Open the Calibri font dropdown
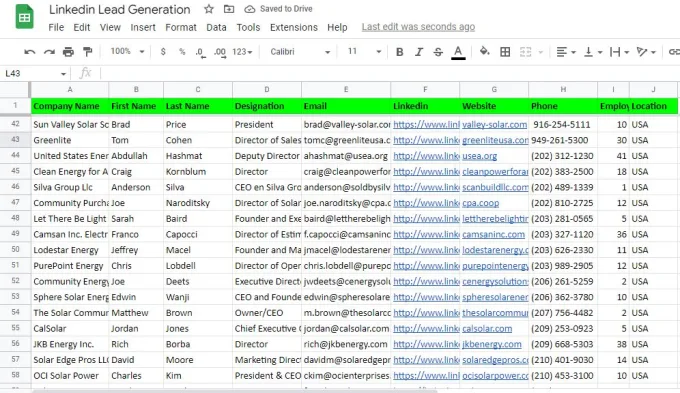This screenshot has height=393, width=680. [x=300, y=52]
